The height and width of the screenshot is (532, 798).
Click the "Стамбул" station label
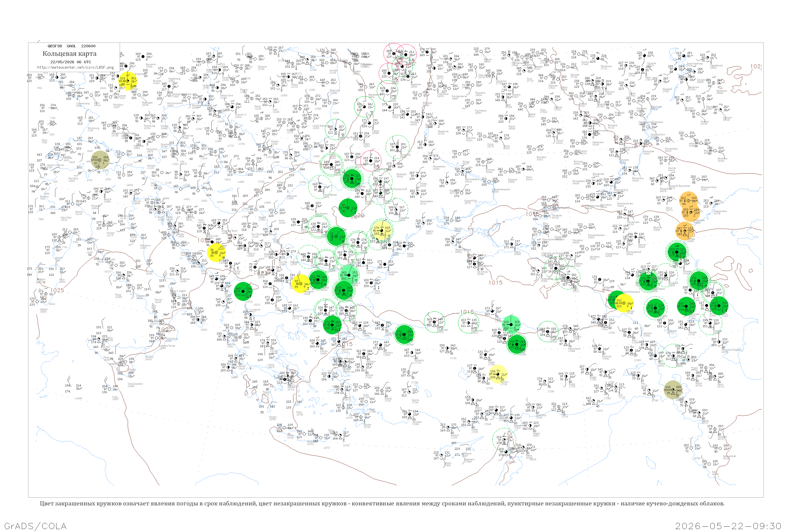388,354
